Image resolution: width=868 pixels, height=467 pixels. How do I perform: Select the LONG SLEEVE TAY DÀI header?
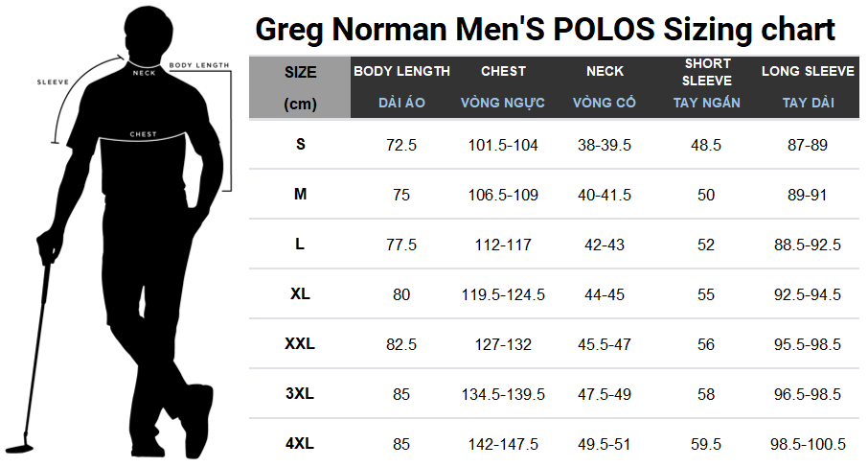click(x=809, y=87)
